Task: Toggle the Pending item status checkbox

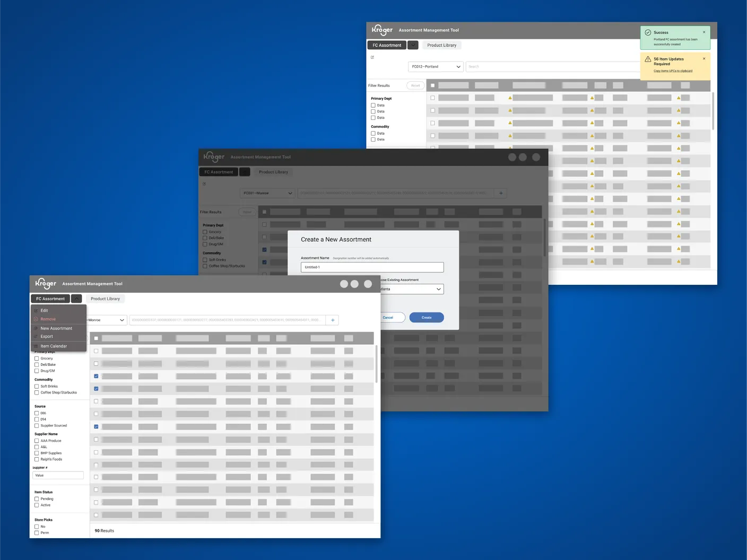Action: point(37,499)
